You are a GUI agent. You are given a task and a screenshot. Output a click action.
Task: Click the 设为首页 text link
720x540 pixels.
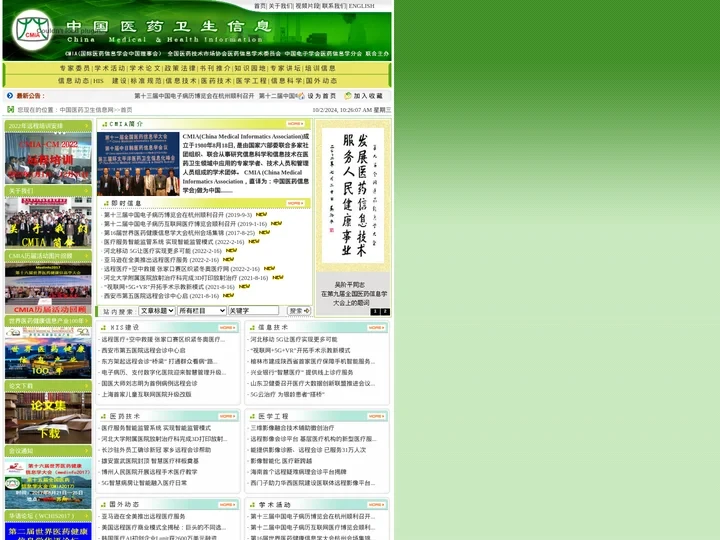point(322,96)
